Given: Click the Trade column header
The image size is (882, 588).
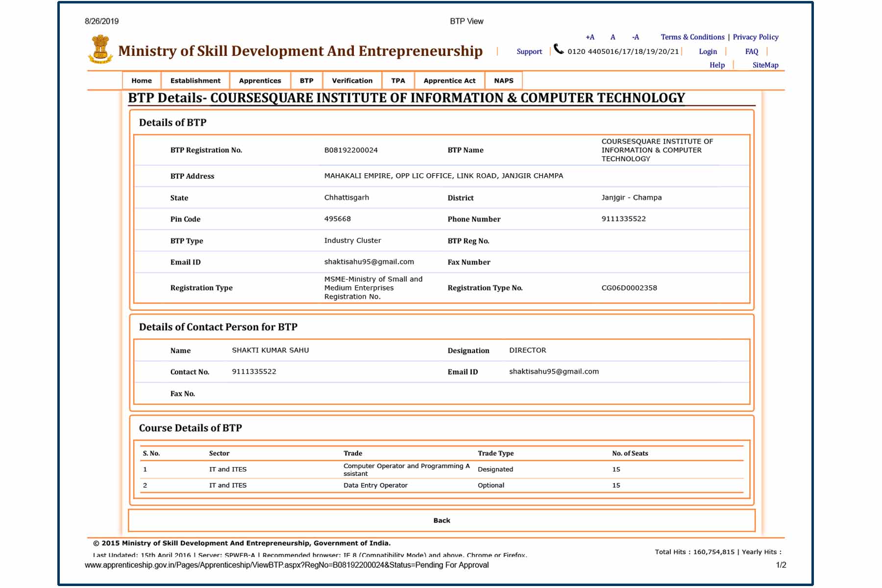Looking at the screenshot, I should click(x=353, y=453).
